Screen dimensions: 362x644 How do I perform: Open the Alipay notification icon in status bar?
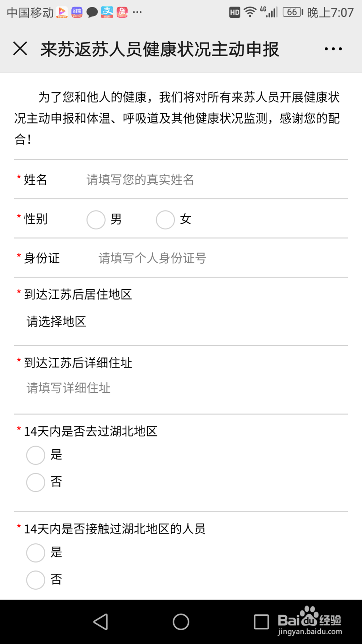click(107, 12)
